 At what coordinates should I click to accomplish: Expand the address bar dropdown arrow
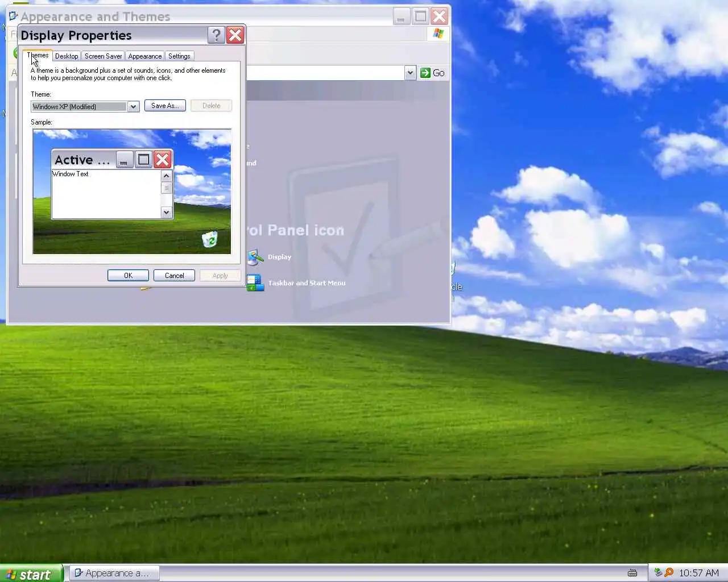(410, 73)
